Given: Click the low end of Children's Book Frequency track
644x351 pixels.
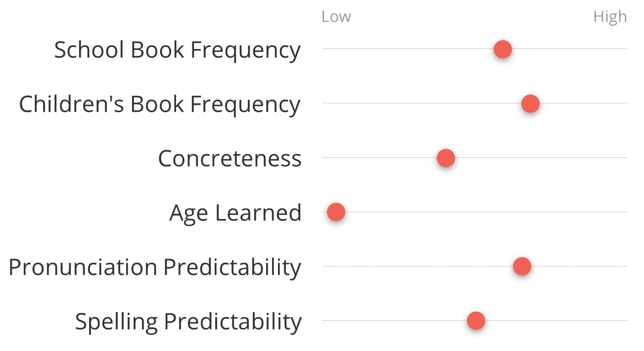Looking at the screenshot, I should point(326,103).
